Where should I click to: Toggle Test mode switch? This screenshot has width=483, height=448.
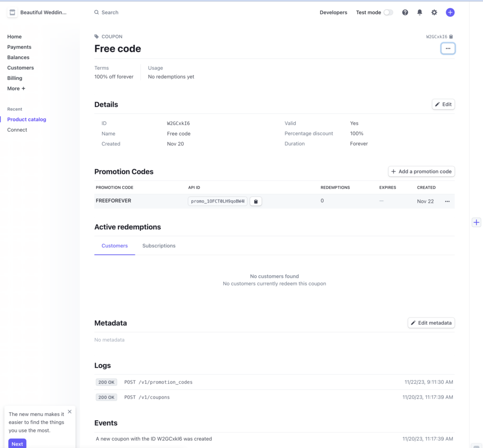coord(388,13)
